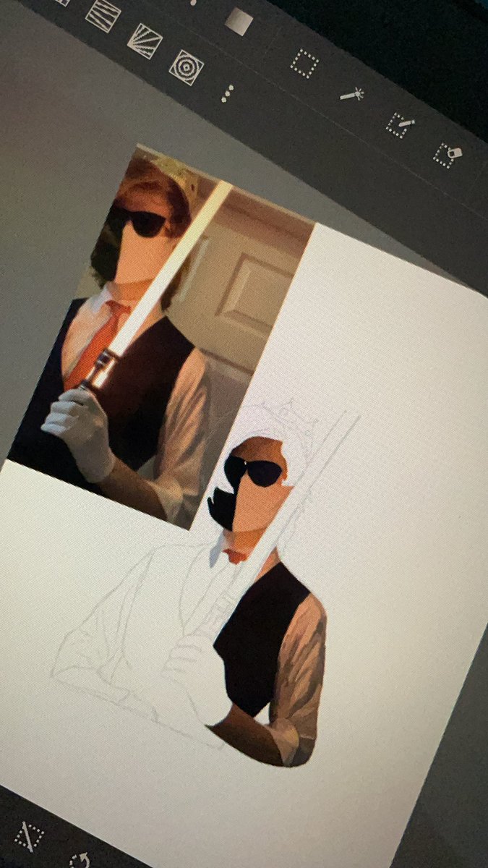Select the radial rays pattern fill icon
488x868 pixels.
[x=144, y=41]
